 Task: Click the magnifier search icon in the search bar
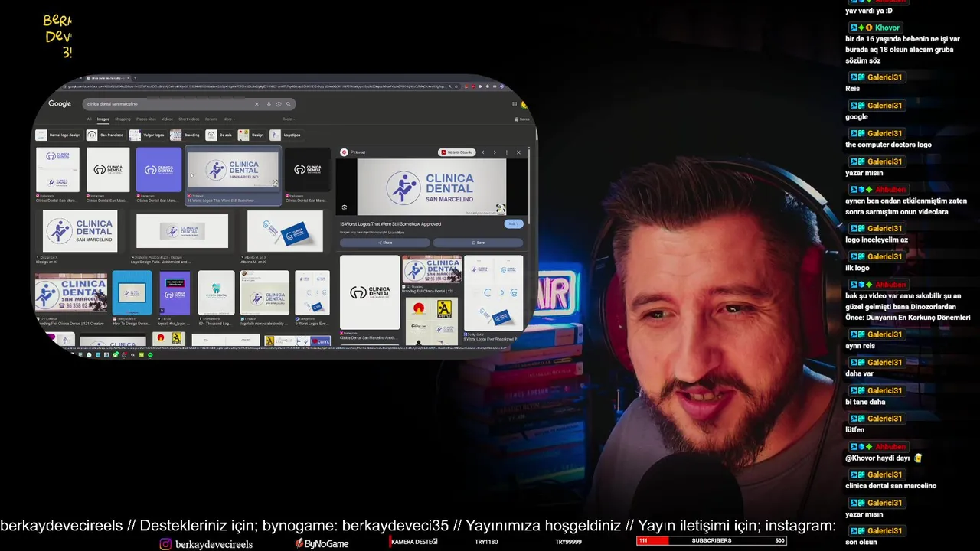[x=289, y=104]
